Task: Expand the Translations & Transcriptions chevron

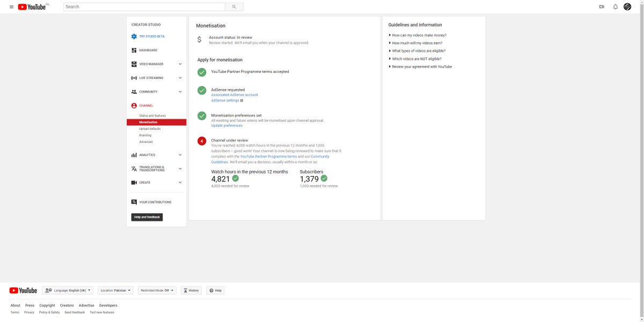Action: [x=180, y=169]
